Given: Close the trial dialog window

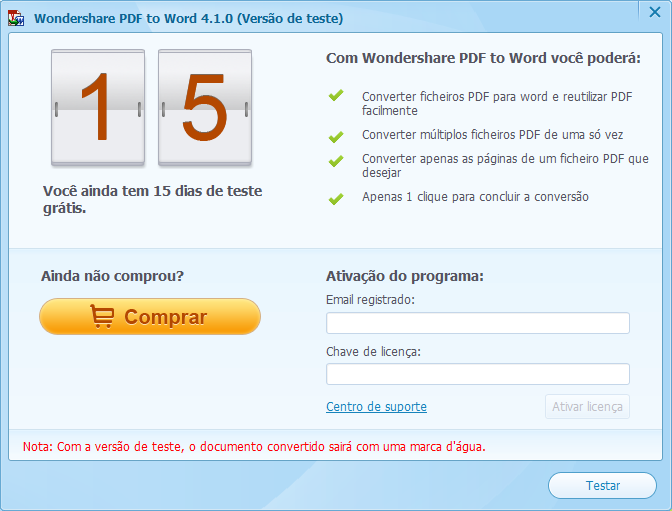Looking at the screenshot, I should (654, 12).
